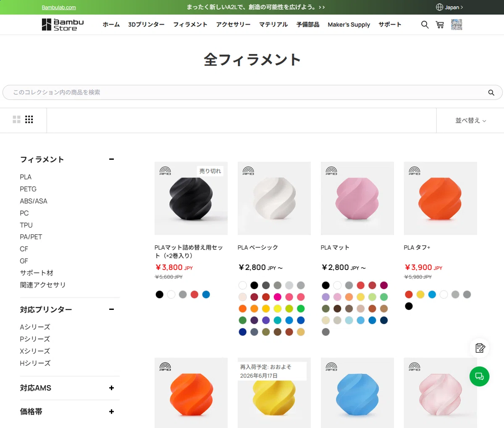
Task: Open the Maker's Supply menu
Action: click(349, 25)
